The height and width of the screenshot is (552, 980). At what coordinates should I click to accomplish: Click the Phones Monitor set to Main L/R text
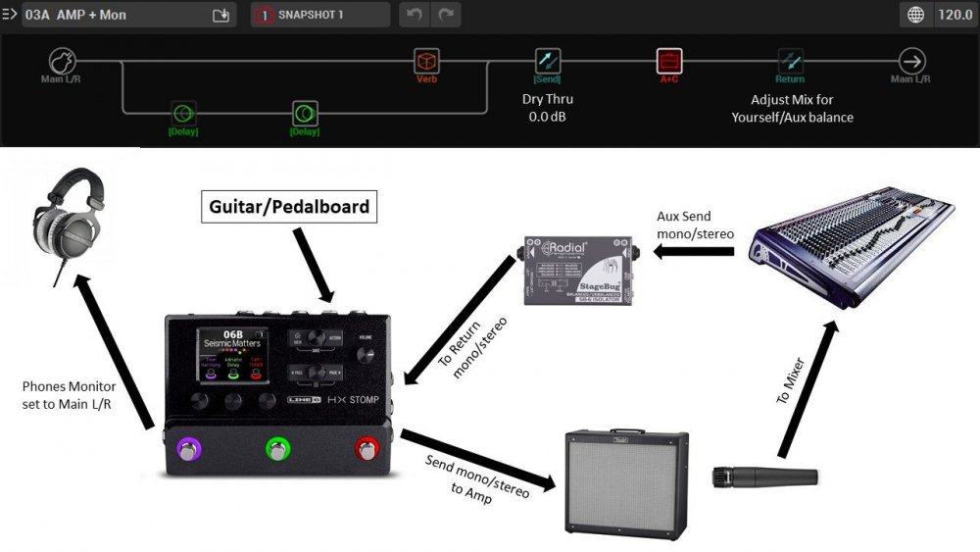69,395
